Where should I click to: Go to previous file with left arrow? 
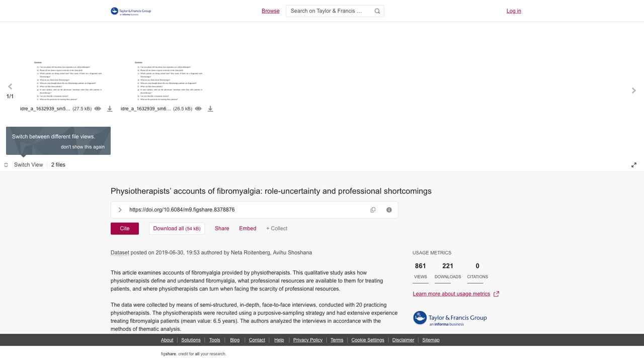[x=10, y=86]
